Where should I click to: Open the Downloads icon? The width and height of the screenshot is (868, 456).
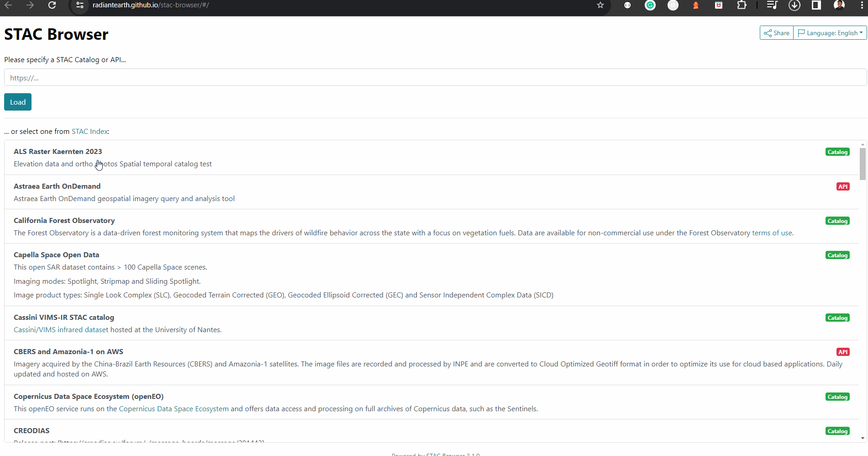[x=794, y=5]
